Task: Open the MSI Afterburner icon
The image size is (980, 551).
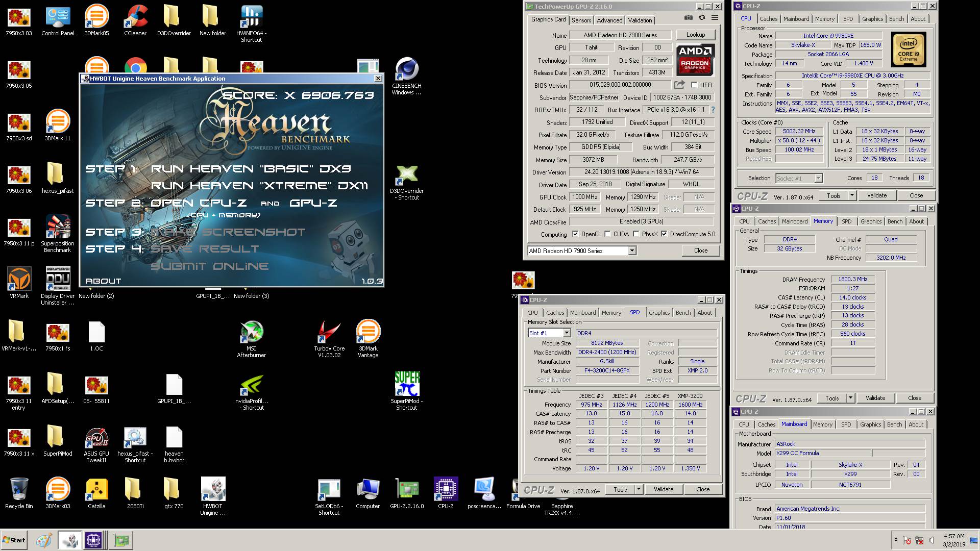Action: [251, 339]
